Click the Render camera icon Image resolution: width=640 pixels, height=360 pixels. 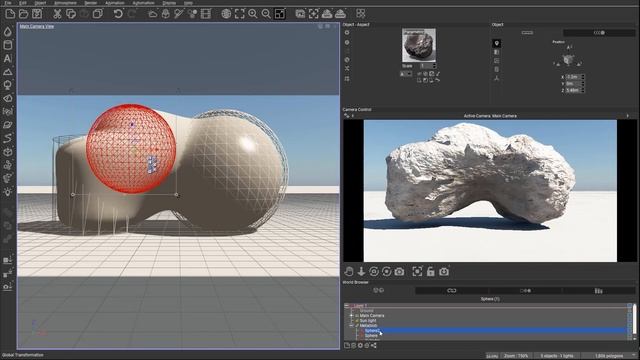327,14
